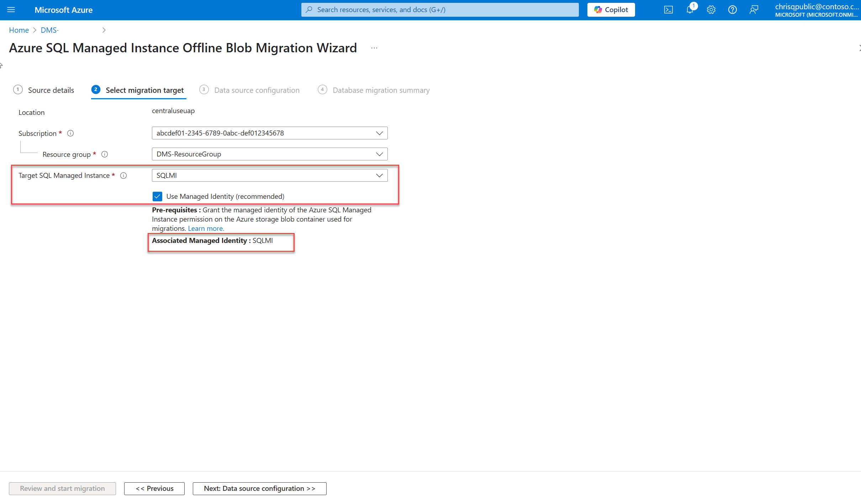Open the ellipsis menu beside the wizard title
The width and height of the screenshot is (861, 504).
(x=374, y=48)
